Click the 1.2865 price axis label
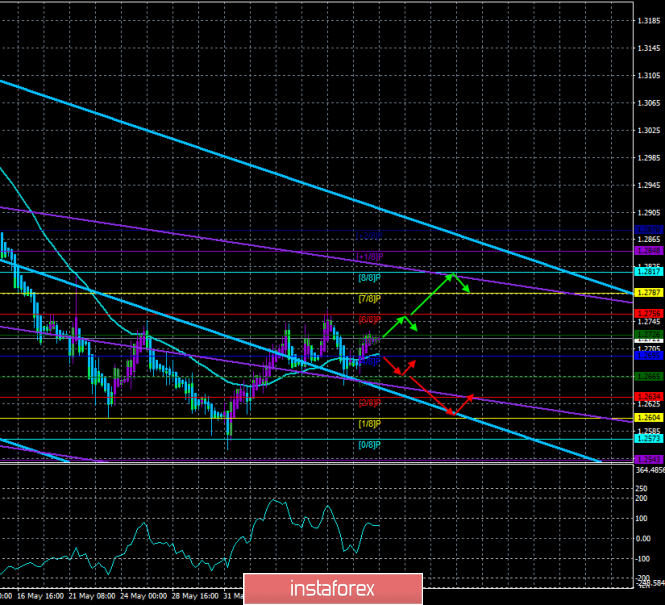This screenshot has height=605, width=665. pos(649,240)
